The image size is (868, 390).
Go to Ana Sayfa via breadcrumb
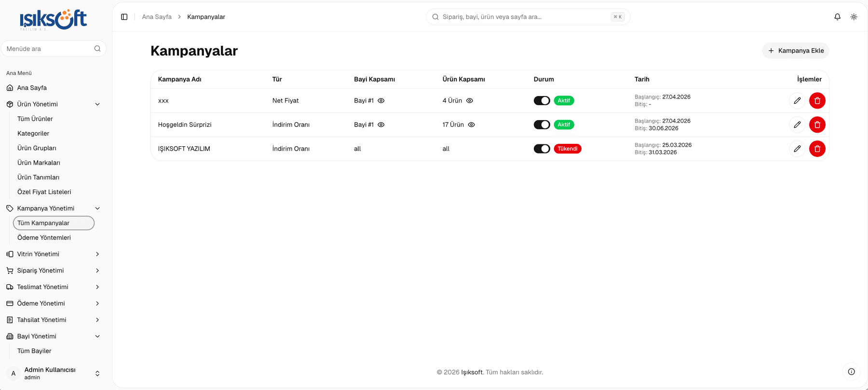(x=157, y=17)
